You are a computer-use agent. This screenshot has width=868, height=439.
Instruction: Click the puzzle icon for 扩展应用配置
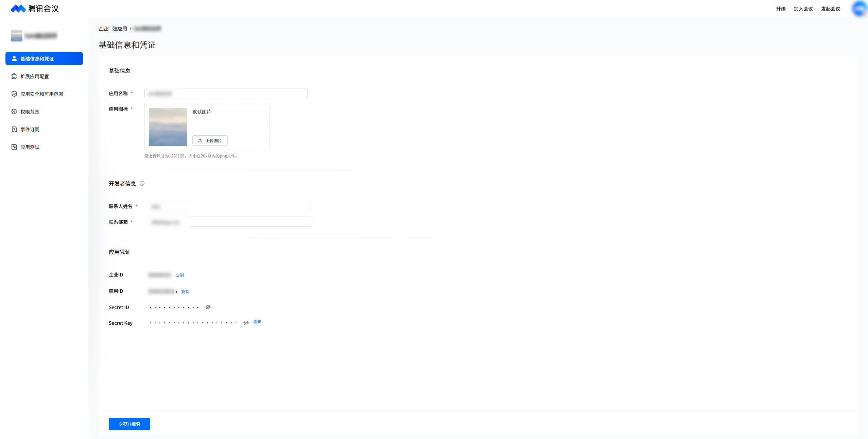(x=14, y=76)
